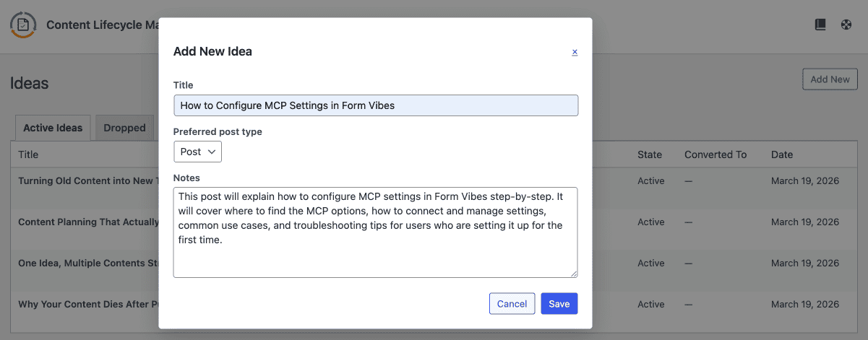Open the Preferred post type dropdown
Image resolution: width=868 pixels, height=340 pixels.
coord(197,152)
